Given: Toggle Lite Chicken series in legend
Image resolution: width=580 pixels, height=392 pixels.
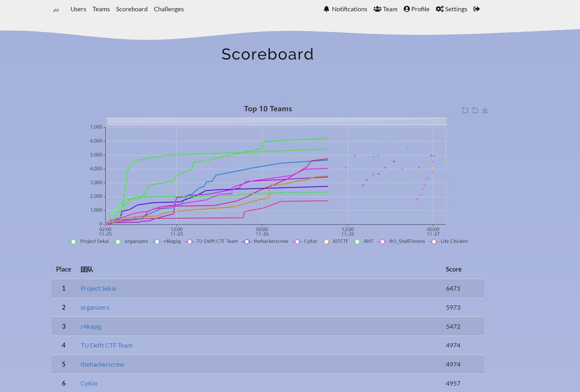Looking at the screenshot, I should pyautogui.click(x=449, y=241).
